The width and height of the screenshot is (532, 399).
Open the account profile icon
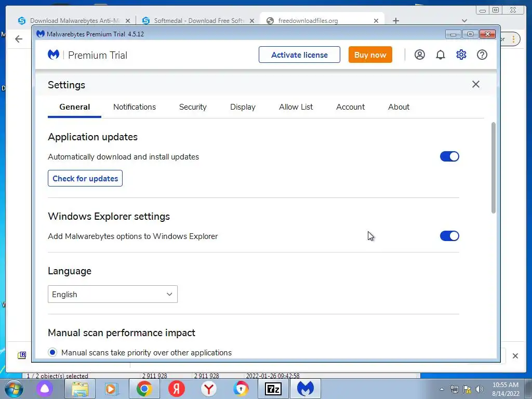point(419,55)
